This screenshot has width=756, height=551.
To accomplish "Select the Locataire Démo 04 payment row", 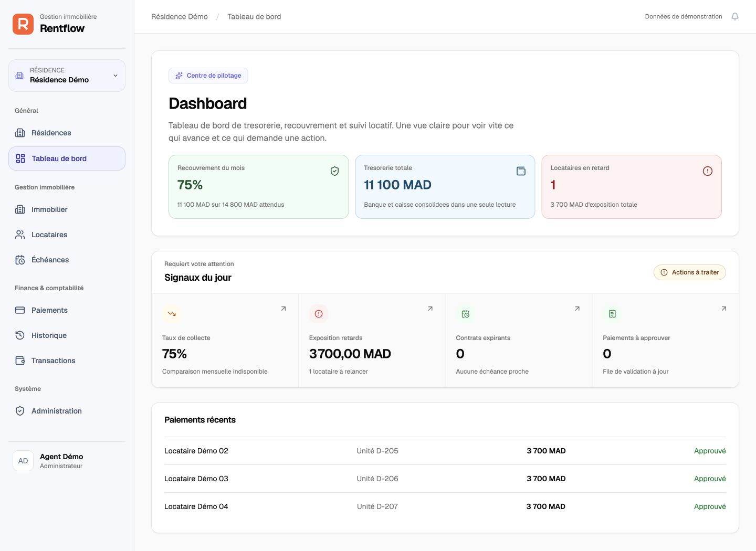I will [x=445, y=506].
